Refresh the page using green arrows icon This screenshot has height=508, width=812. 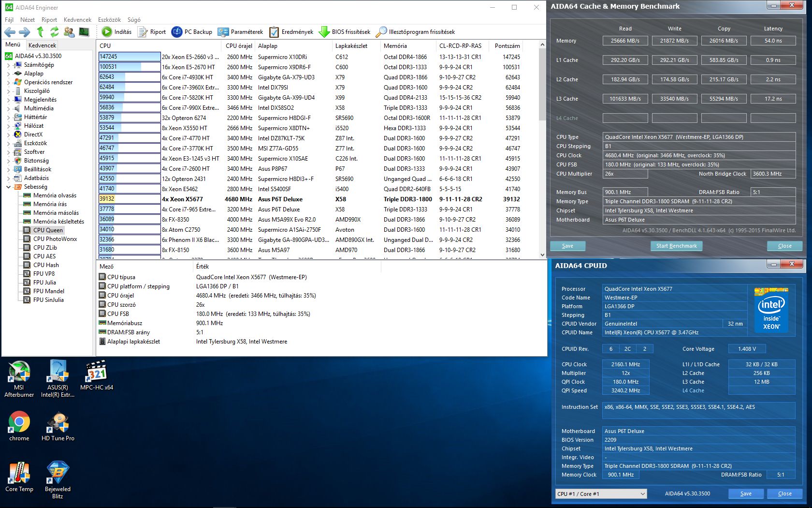click(x=54, y=32)
